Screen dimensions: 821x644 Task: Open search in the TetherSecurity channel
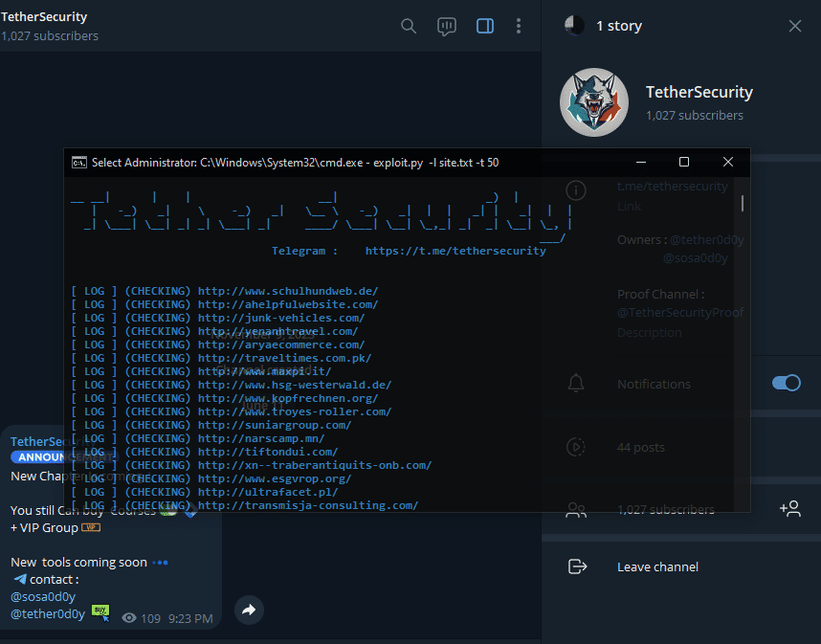(x=409, y=26)
